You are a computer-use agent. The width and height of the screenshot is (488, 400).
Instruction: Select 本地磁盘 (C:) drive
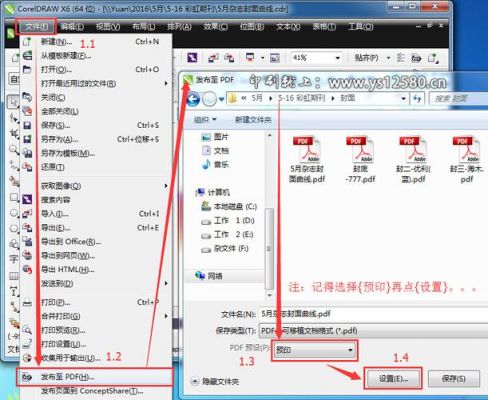pos(229,207)
